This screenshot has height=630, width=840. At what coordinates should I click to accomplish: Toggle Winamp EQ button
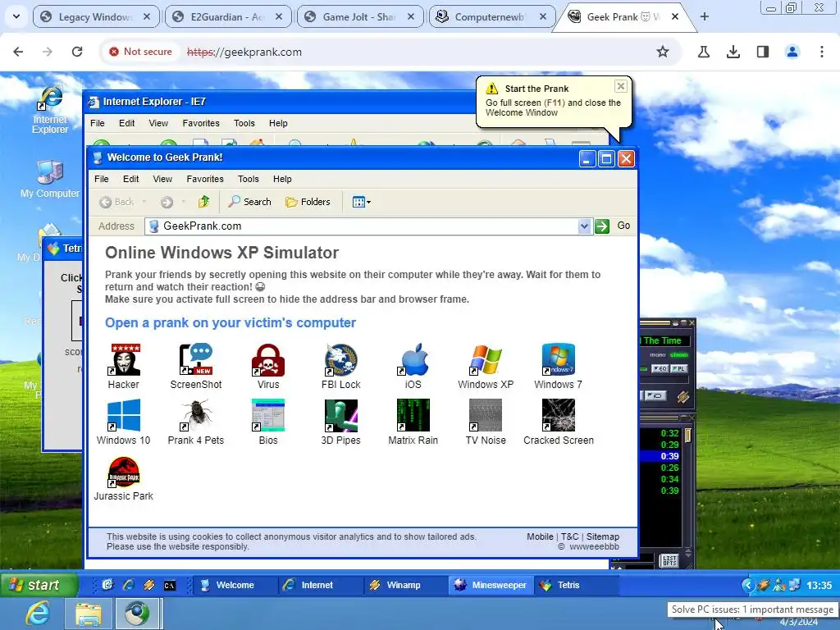(x=660, y=368)
